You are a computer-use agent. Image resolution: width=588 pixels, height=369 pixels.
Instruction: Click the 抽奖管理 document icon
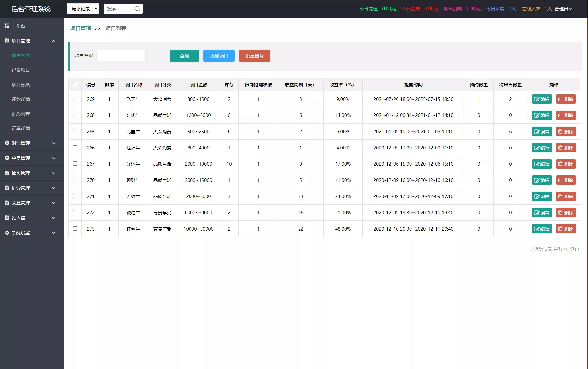pyautogui.click(x=7, y=173)
